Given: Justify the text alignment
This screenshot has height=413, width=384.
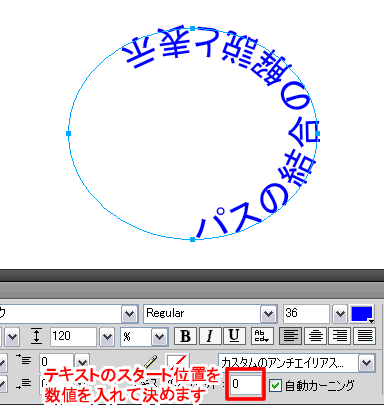Looking at the screenshot, I should click(x=365, y=336).
